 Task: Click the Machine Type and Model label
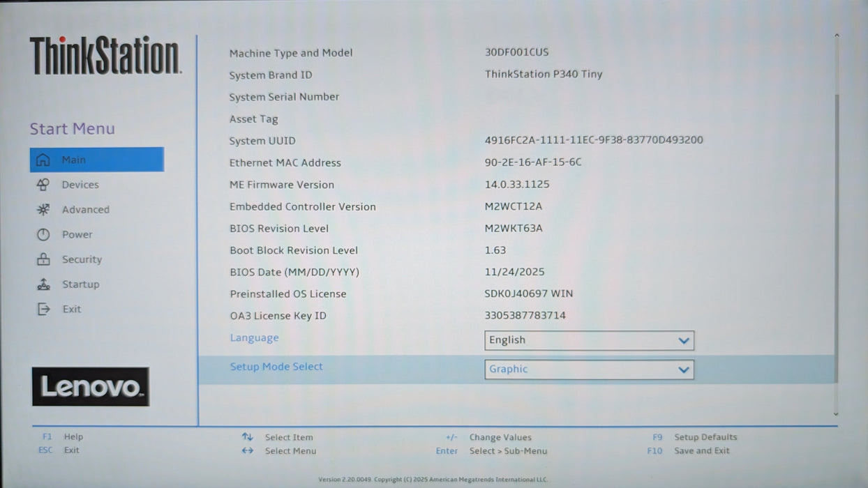click(x=291, y=53)
